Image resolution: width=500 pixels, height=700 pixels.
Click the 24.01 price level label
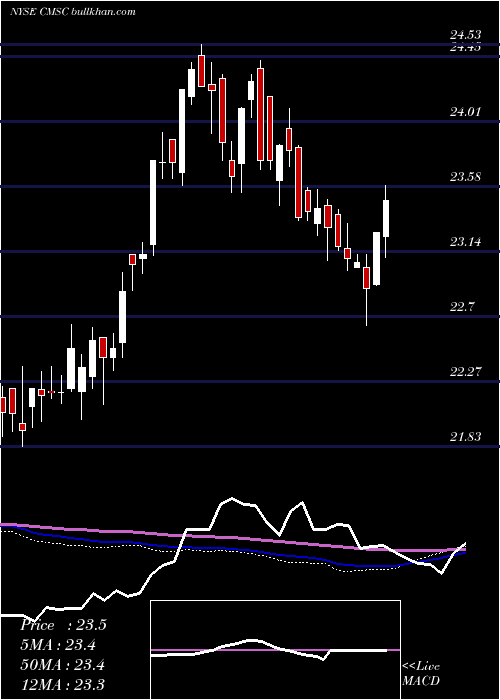[465, 111]
